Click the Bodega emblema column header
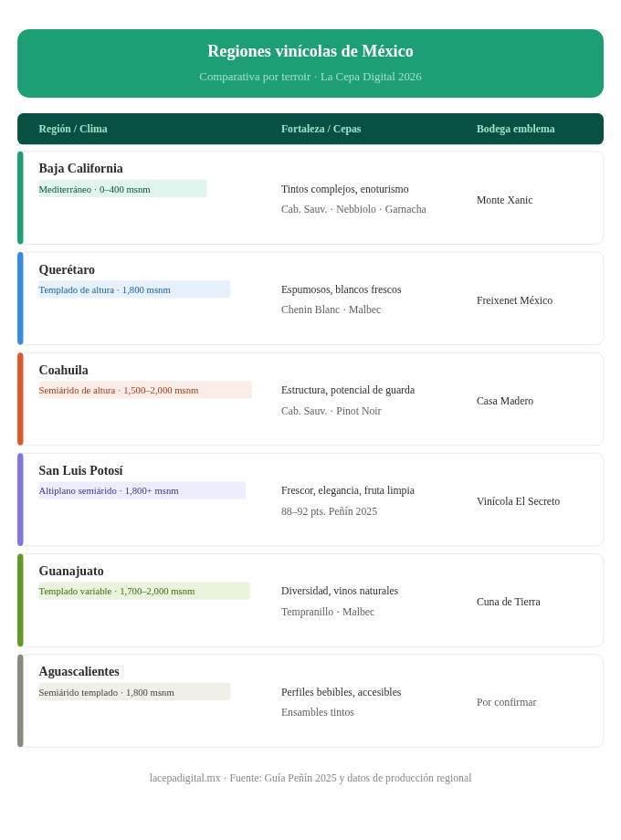The height and width of the screenshot is (840, 621). pyautogui.click(x=515, y=129)
